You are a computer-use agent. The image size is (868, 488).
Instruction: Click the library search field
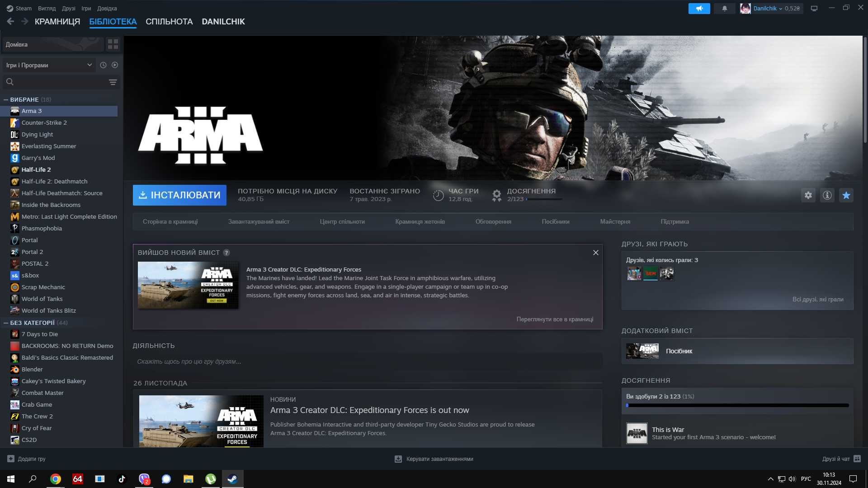61,82
